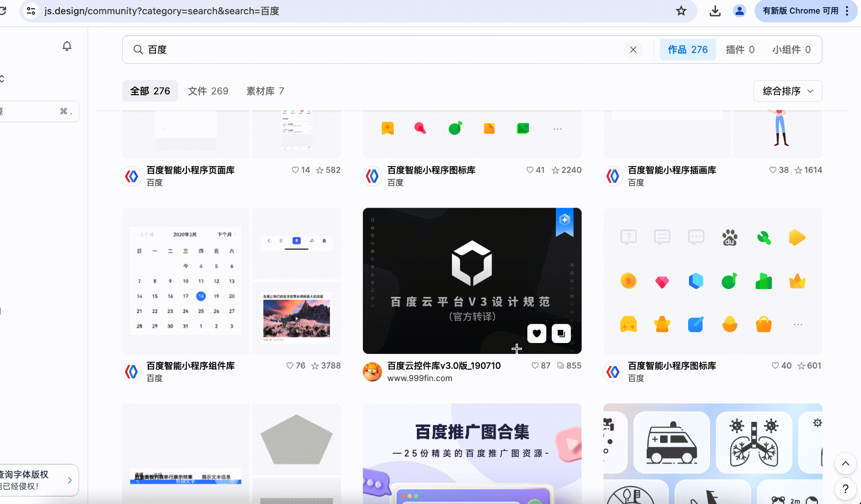Click the 有新版 Chrome 可用 update button
Screen dimensions: 861x504
(800, 11)
